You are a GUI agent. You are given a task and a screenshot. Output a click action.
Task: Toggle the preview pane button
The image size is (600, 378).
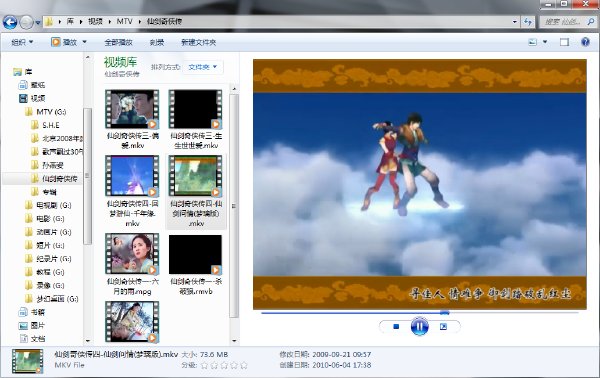coord(564,42)
